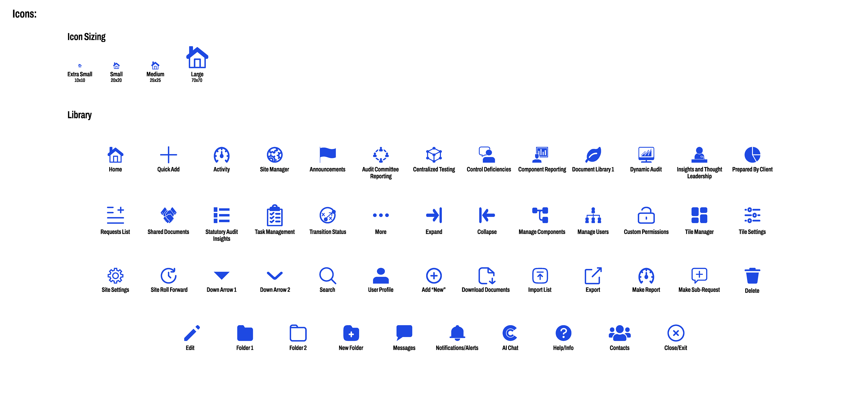Viewport: 868px width, 400px height.
Task: Click the Extra Small 10x10 home icon
Action: click(80, 66)
